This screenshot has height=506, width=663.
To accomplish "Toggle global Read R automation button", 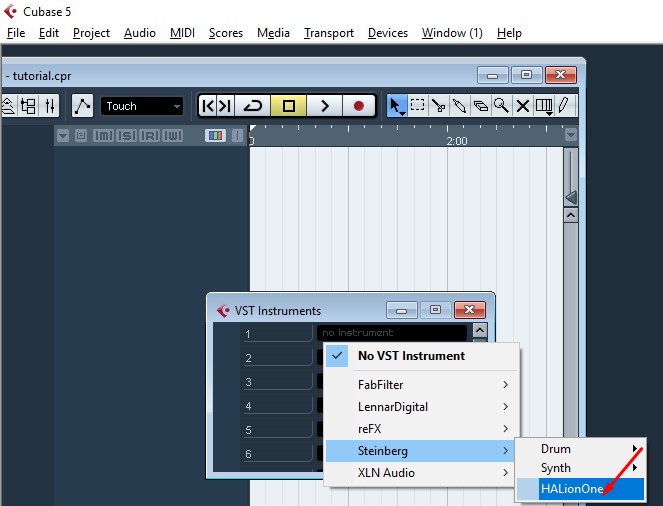I will [x=150, y=136].
